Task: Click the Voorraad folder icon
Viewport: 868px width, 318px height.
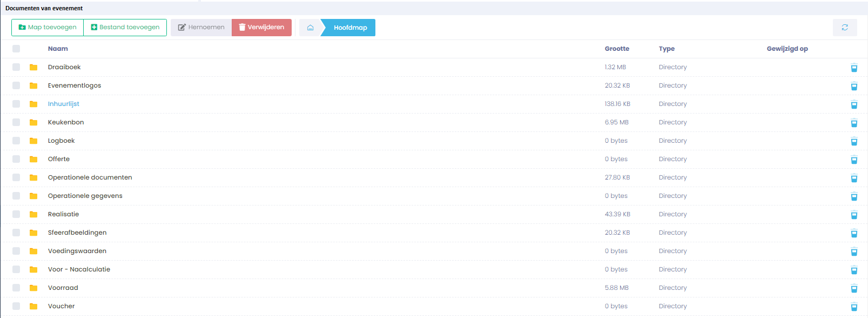Action: point(33,288)
